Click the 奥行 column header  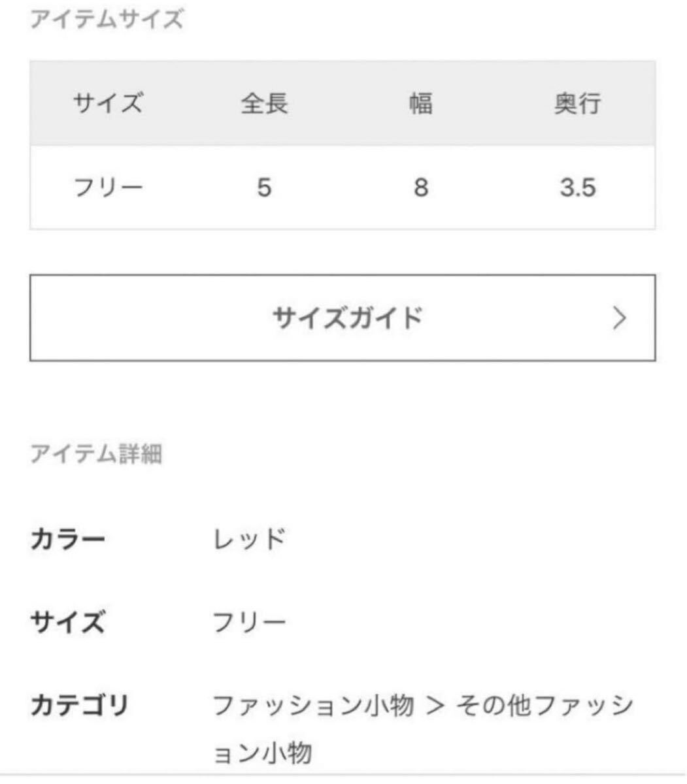point(577,103)
